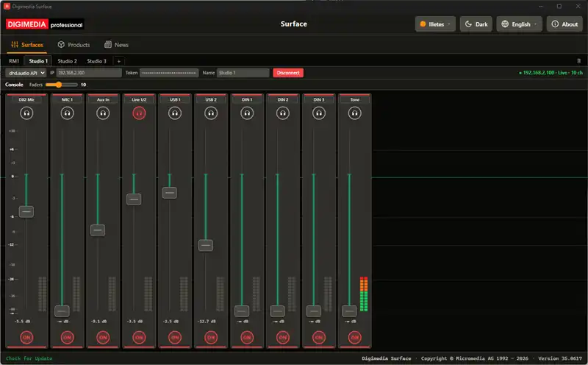Select the Studio 1 surface tab
Viewport: 588px width, 365px height.
pos(38,61)
